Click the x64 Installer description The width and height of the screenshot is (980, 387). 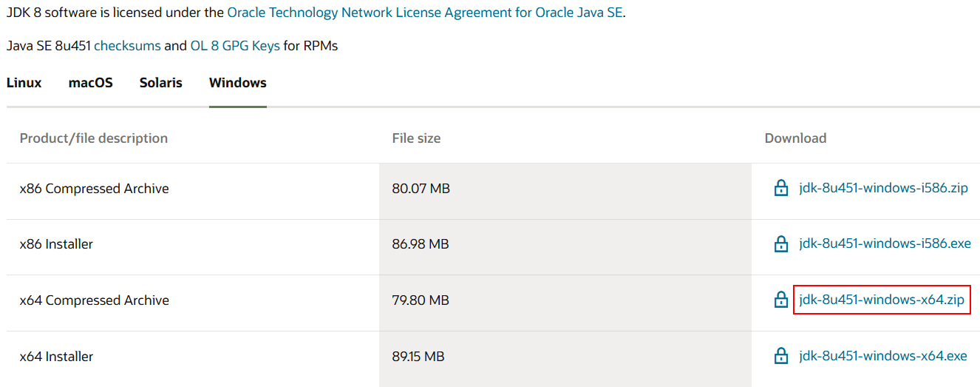(x=56, y=357)
